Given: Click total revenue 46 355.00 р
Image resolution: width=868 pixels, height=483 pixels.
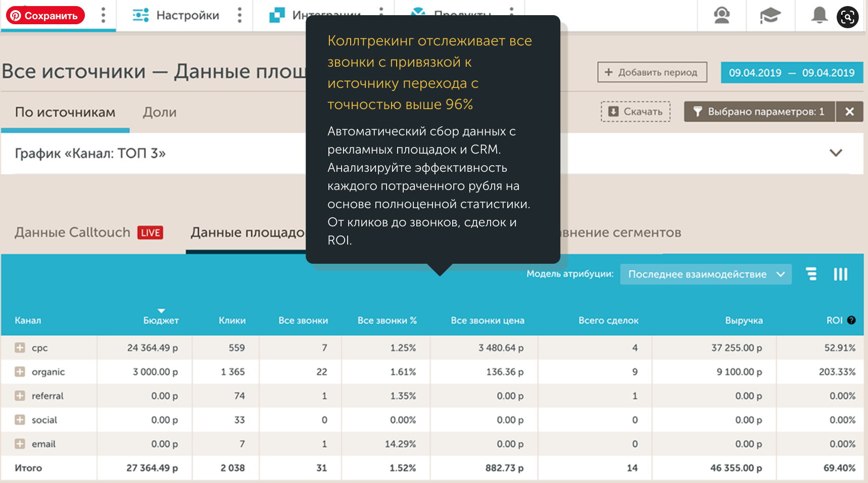Looking at the screenshot, I should (x=736, y=468).
